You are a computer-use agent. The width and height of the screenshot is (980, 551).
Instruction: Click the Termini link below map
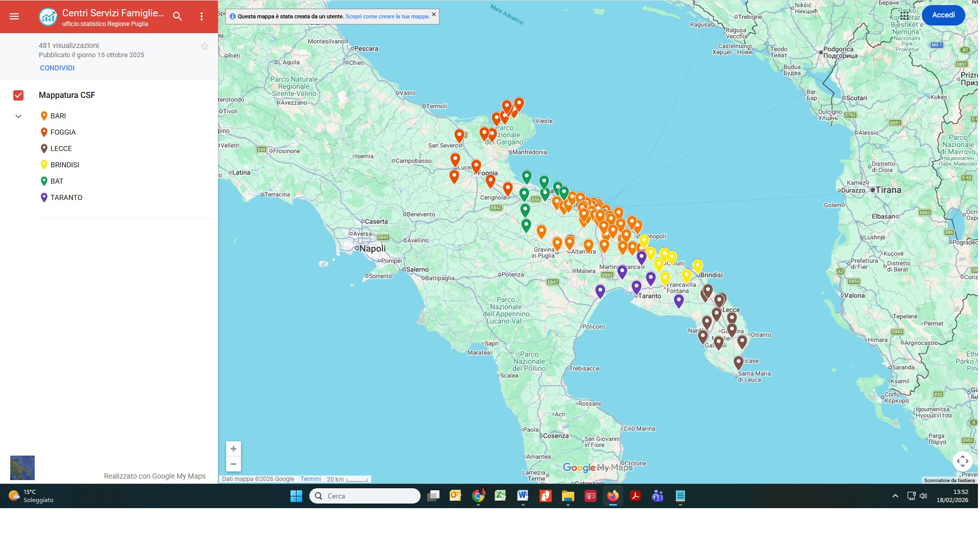coord(310,479)
